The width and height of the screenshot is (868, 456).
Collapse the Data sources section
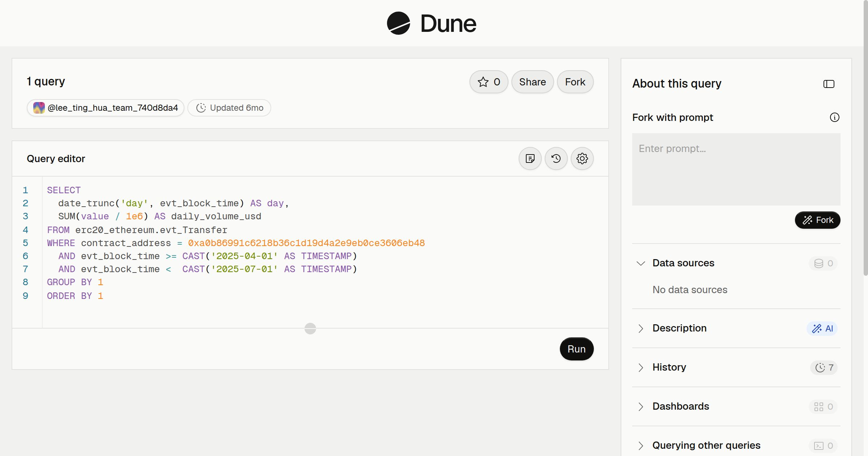(x=641, y=263)
